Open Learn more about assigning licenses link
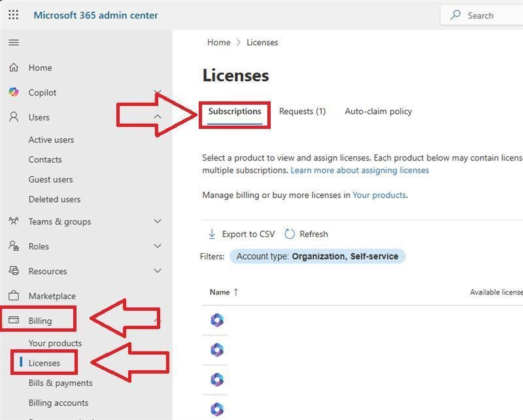 click(360, 170)
